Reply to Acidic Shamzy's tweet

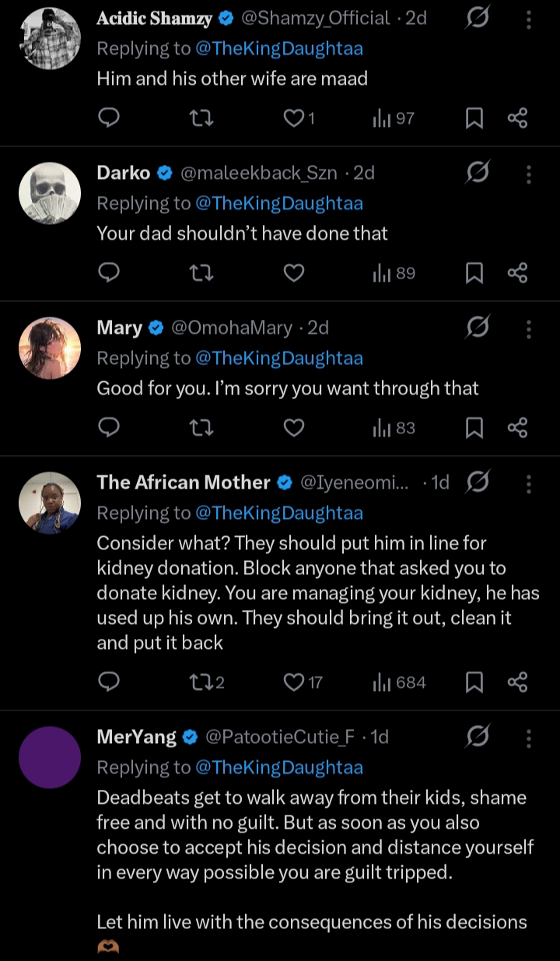tap(110, 118)
